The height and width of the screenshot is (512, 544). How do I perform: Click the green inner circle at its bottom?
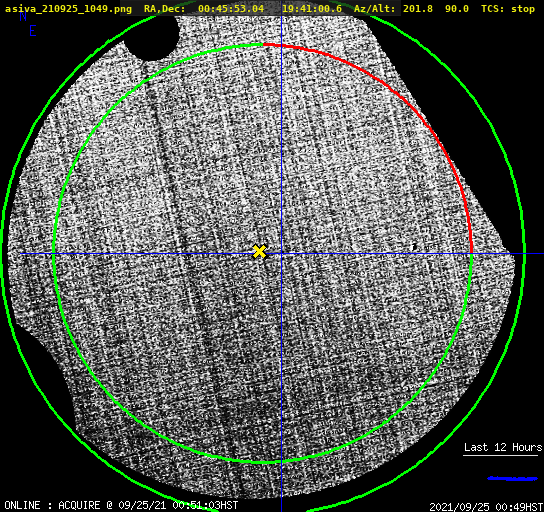tap(263, 462)
